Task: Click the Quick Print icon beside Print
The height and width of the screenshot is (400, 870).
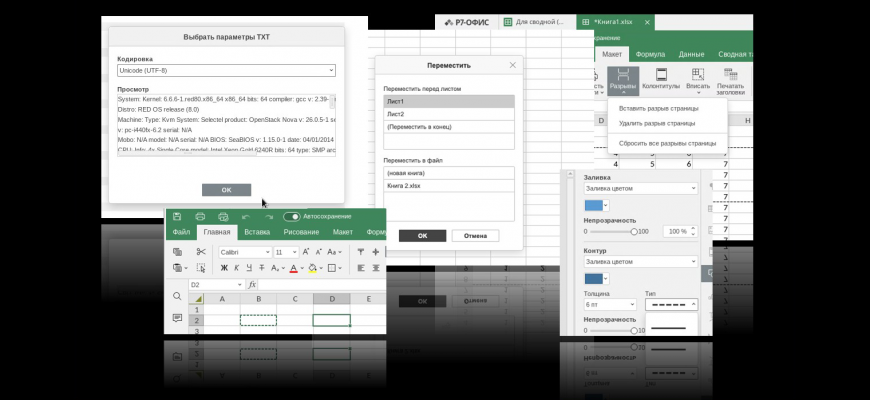Action: tap(223, 216)
